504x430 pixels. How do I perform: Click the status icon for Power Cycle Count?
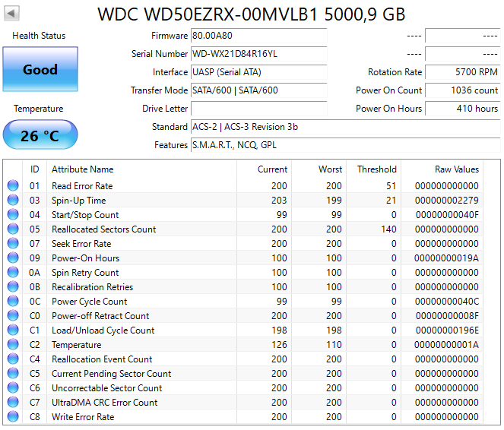click(x=13, y=301)
